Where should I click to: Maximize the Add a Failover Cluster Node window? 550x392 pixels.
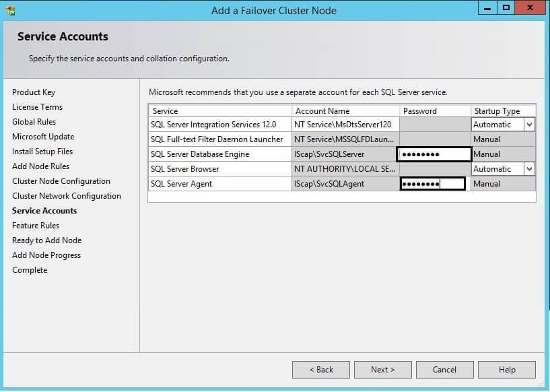506,8
